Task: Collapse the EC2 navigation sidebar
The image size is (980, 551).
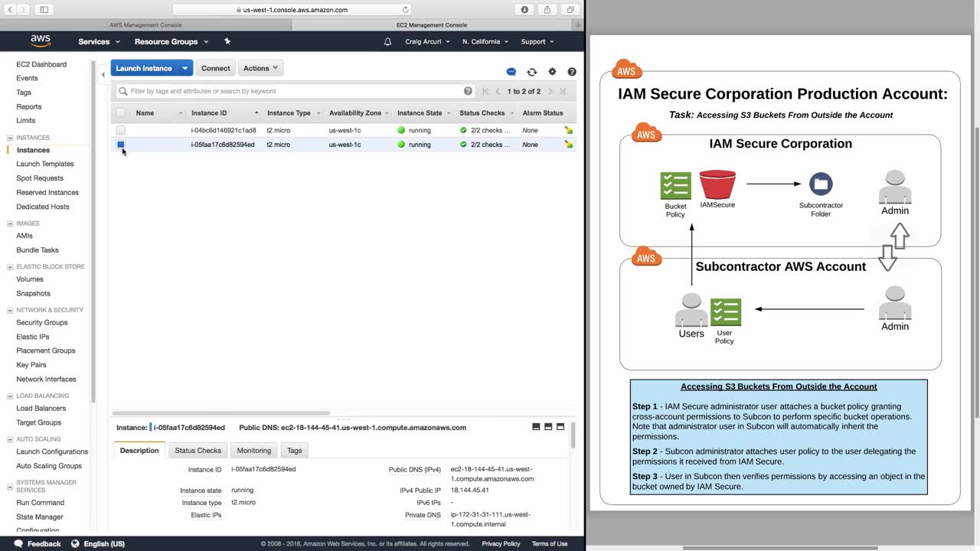Action: [103, 75]
